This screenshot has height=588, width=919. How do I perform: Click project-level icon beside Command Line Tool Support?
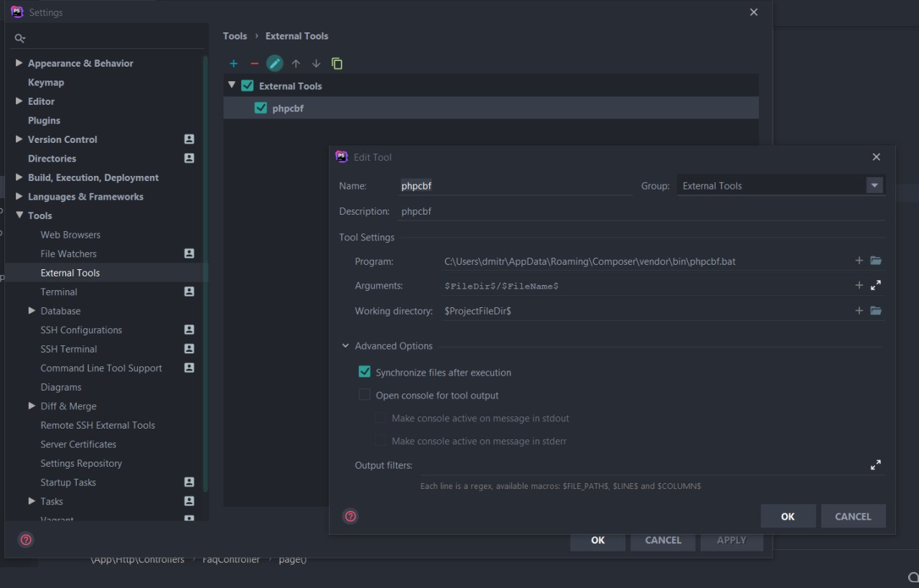[189, 368]
